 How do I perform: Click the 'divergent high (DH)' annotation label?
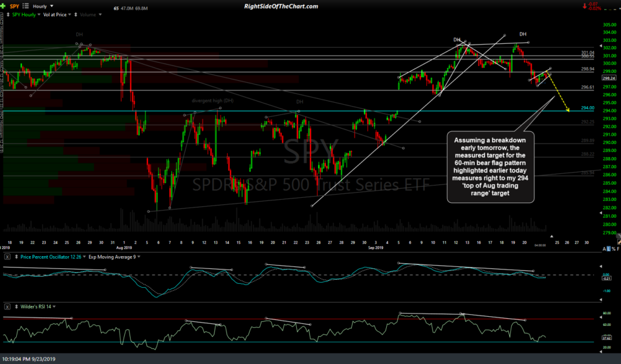[x=212, y=101]
